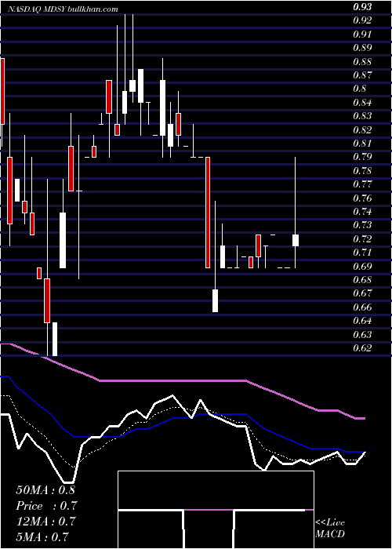Image resolution: width=392 pixels, height=549 pixels.
Task: Select the 0.93 price axis label
Action: point(361,6)
